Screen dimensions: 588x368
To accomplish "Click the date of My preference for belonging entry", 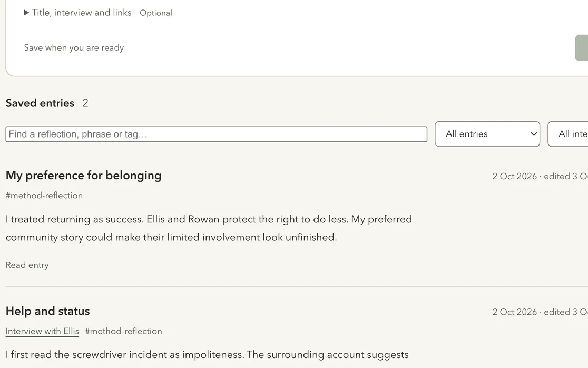I will point(540,176).
